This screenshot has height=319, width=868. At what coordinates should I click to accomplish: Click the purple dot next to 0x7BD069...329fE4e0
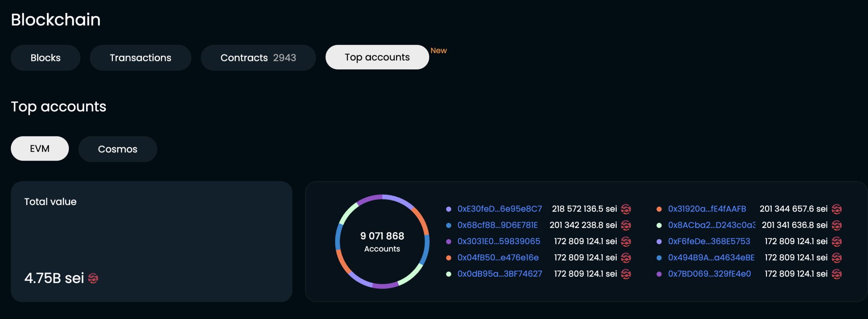659,274
